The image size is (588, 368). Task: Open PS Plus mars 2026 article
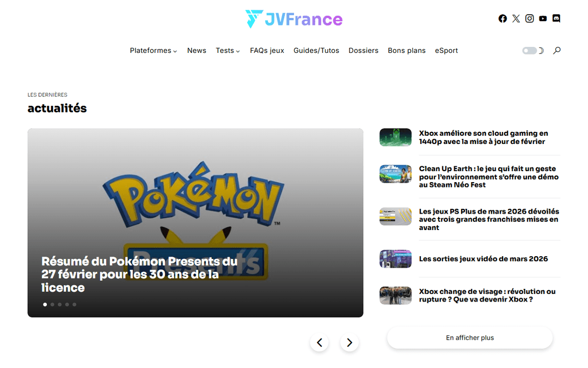pyautogui.click(x=489, y=219)
